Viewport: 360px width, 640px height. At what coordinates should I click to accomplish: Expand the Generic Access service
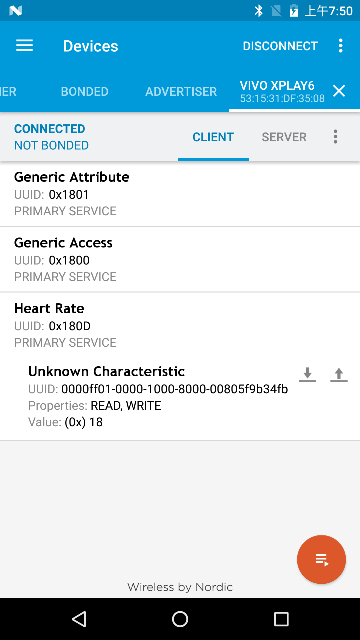tap(180, 259)
